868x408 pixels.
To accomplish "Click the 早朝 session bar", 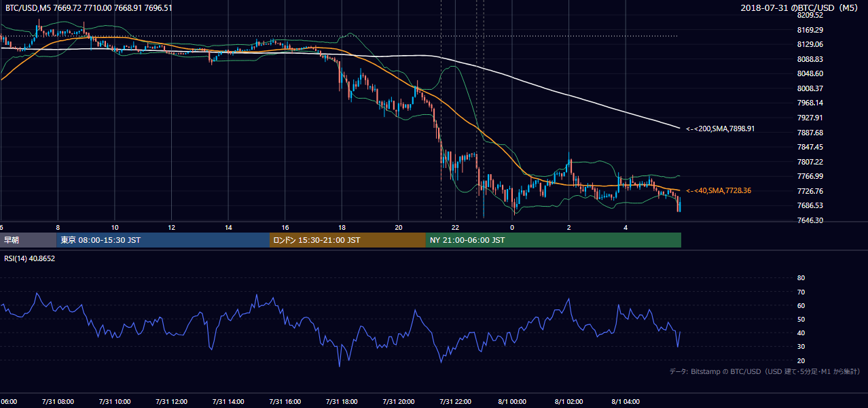I will 28,240.
